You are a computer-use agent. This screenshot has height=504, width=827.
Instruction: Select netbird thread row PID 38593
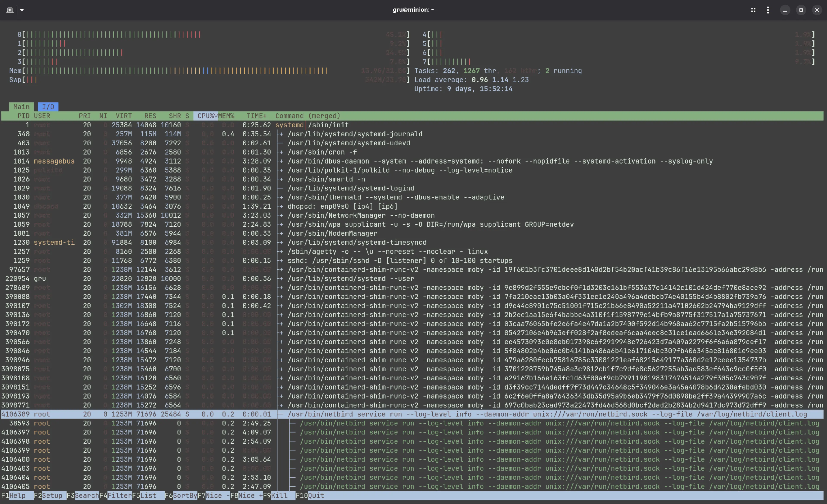[x=412, y=424]
